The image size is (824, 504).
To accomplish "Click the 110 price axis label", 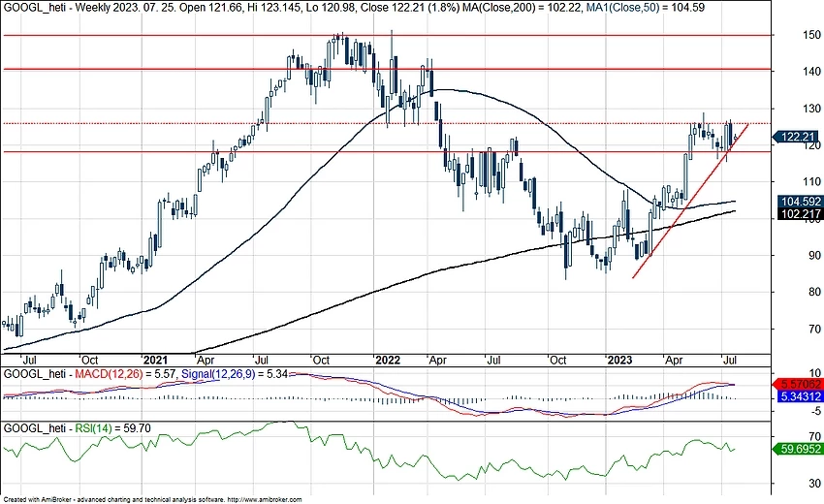I will pos(811,182).
